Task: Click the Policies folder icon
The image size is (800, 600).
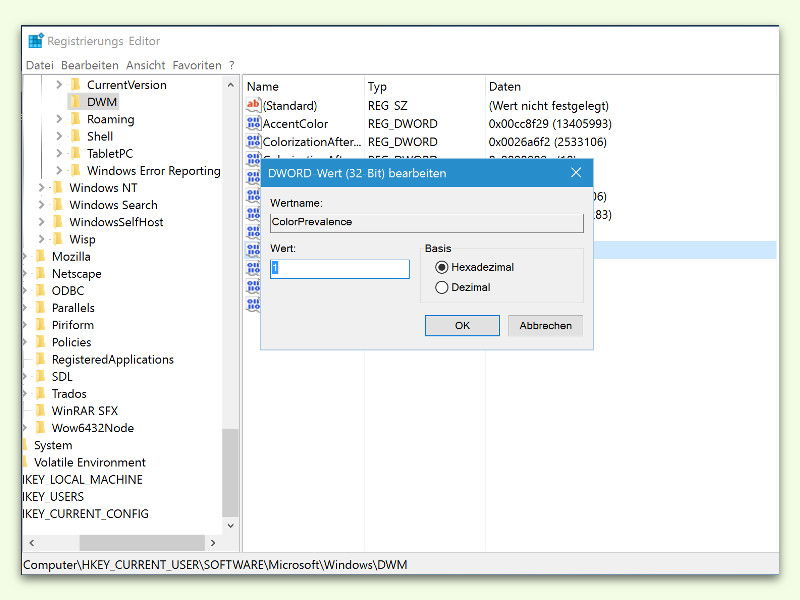Action: 41,342
